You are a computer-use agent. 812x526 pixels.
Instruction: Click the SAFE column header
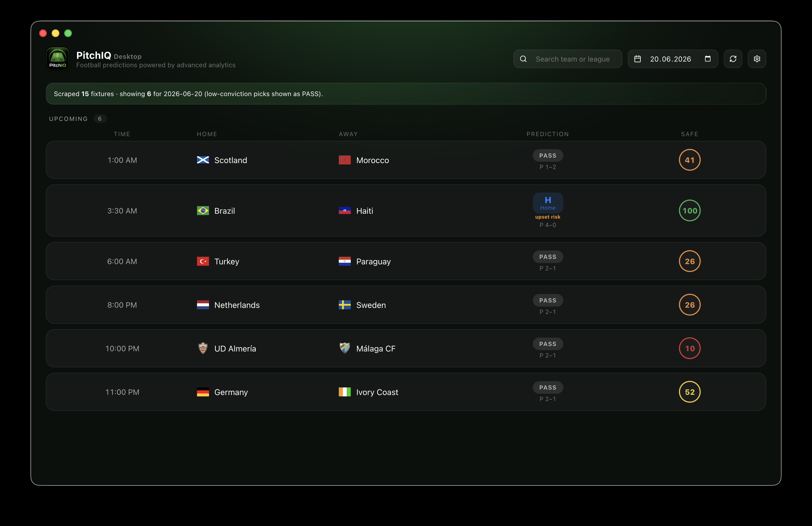tap(690, 134)
